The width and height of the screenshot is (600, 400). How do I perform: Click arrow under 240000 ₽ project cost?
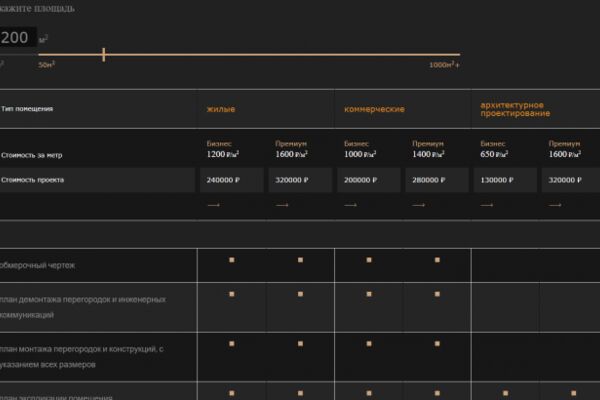pyautogui.click(x=213, y=205)
